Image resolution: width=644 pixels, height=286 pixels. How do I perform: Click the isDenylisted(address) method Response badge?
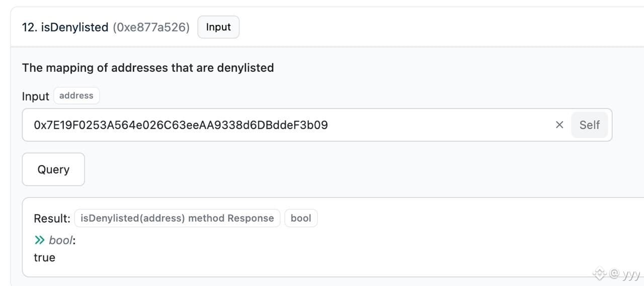(177, 218)
